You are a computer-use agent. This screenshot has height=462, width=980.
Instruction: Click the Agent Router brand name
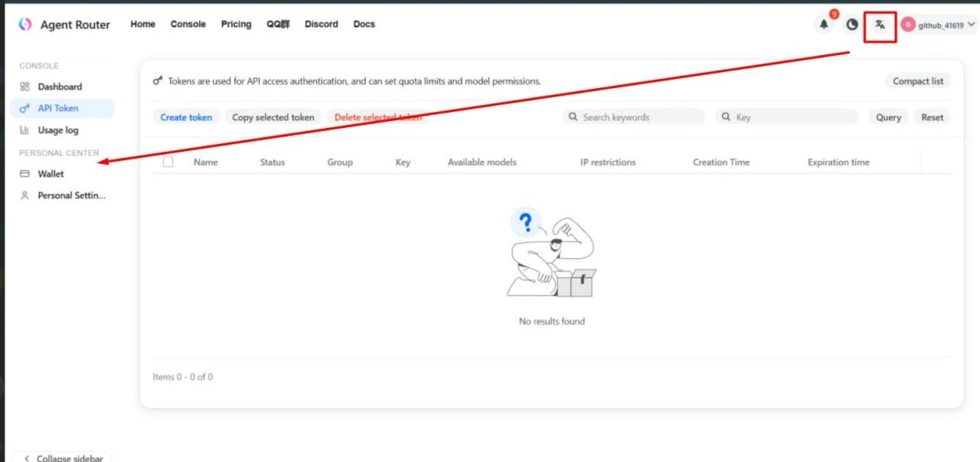click(75, 25)
